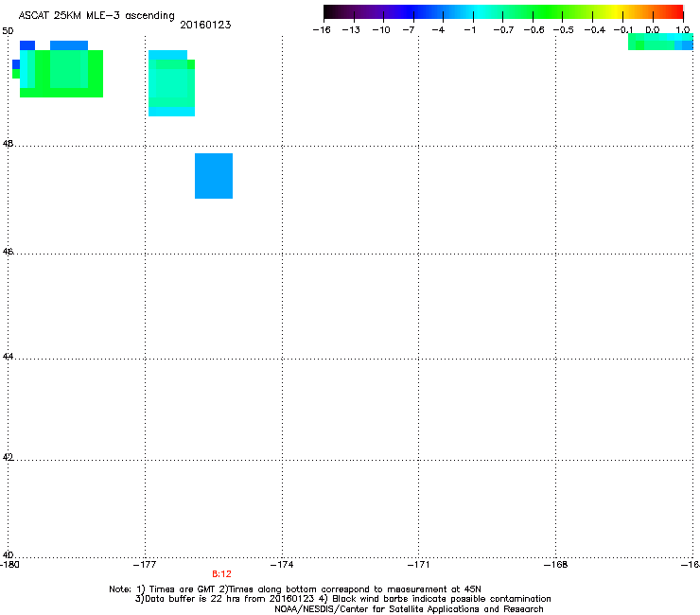Click the -10 colorbar tick label
Viewport: 700px width, 615px height.
[381, 30]
